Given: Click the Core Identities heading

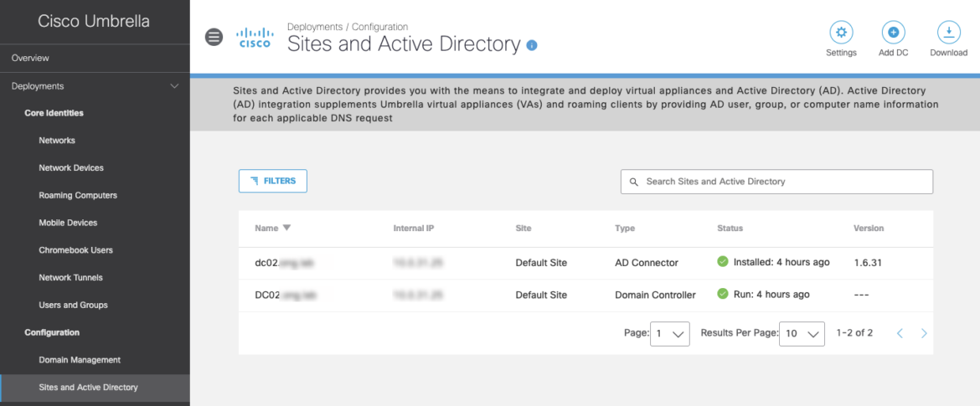Looking at the screenshot, I should tap(54, 113).
